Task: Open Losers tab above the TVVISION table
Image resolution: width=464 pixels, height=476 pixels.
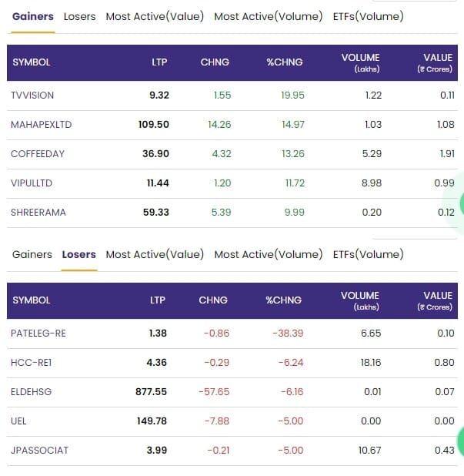Action: tap(79, 16)
